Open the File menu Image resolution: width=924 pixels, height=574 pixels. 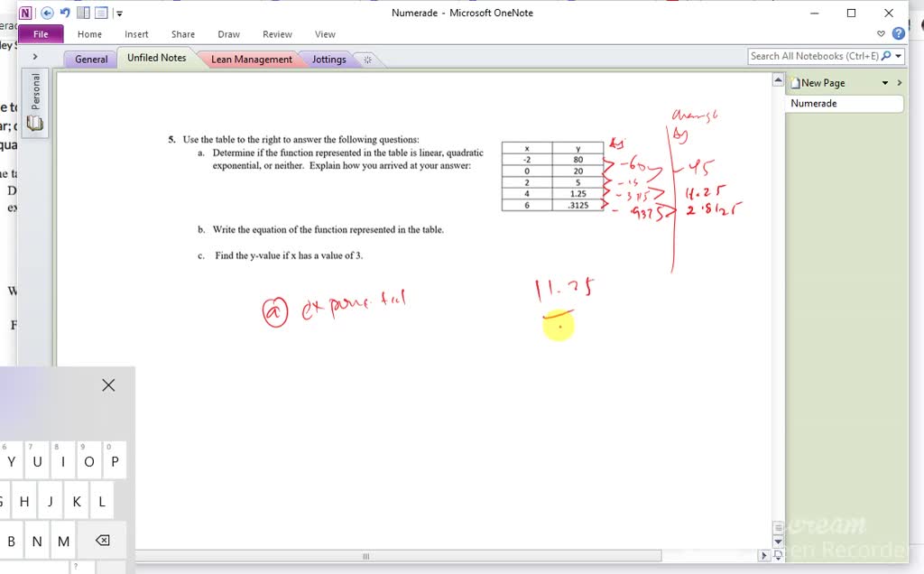[41, 33]
